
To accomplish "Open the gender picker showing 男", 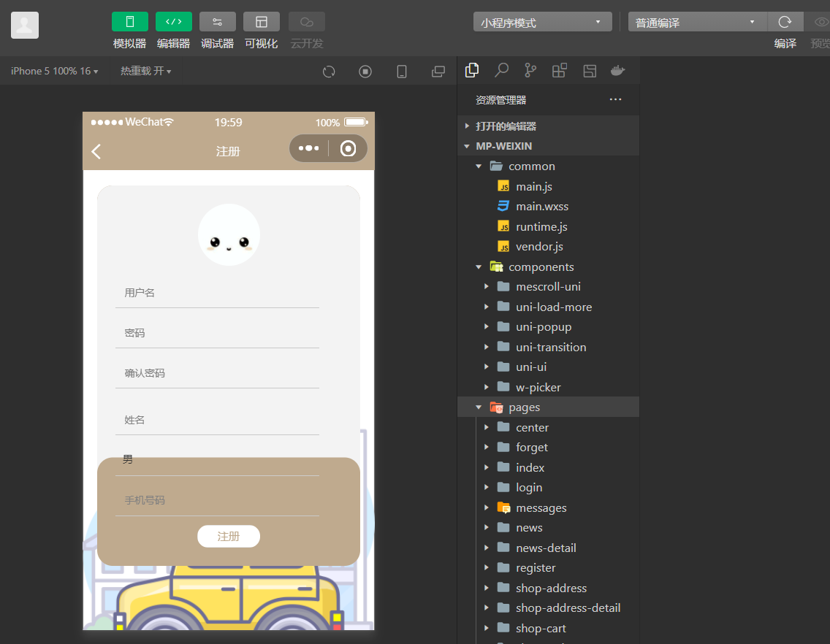I will click(217, 460).
